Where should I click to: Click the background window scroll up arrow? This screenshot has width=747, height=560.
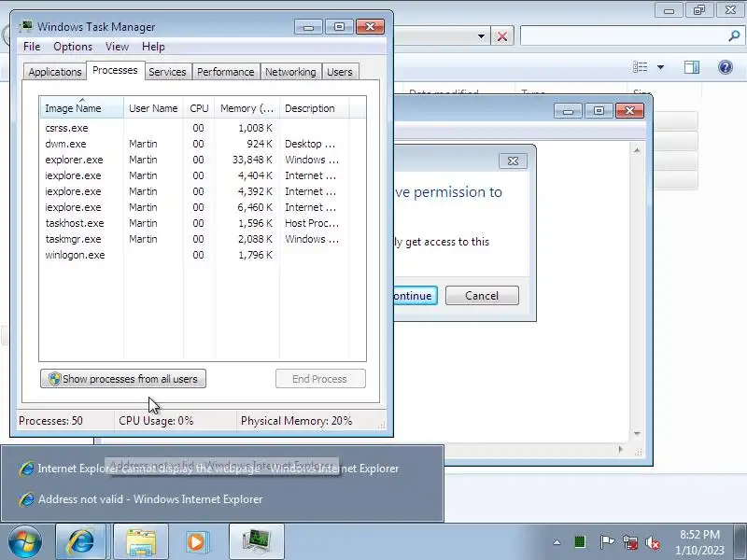(637, 150)
